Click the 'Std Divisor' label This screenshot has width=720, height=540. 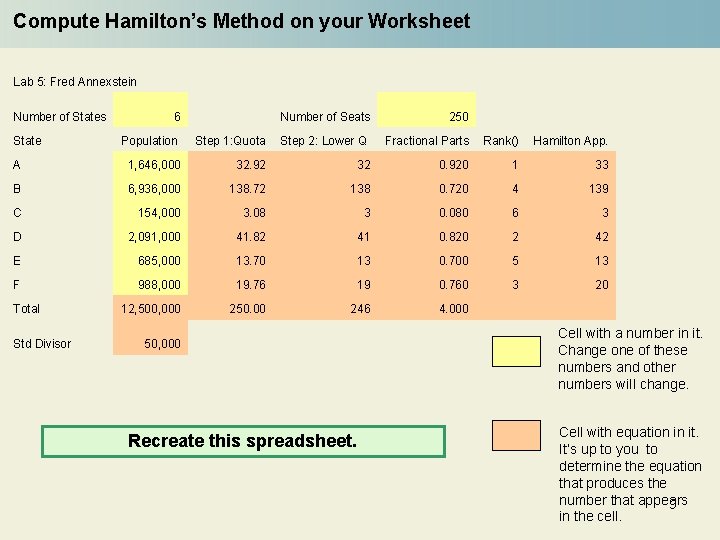42,343
